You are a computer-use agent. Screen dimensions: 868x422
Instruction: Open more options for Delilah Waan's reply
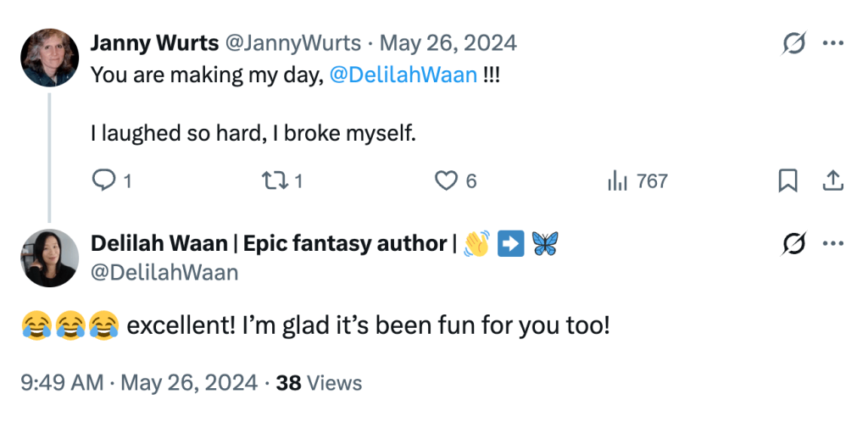pos(833,244)
